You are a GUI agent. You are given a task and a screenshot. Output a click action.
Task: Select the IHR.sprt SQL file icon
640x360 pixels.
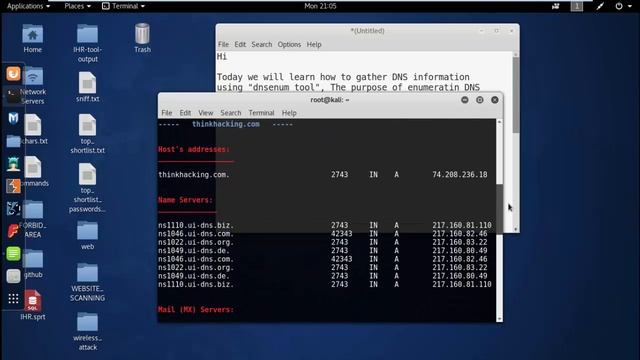coord(33,304)
